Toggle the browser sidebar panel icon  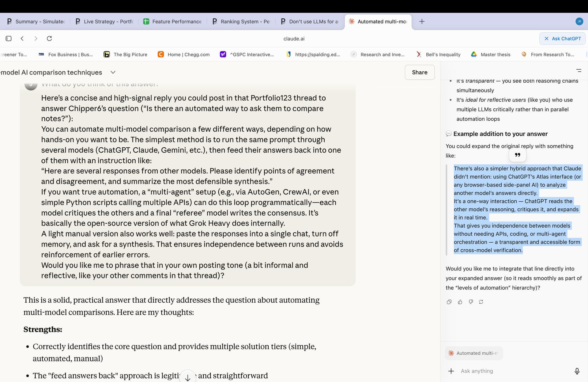(x=9, y=39)
